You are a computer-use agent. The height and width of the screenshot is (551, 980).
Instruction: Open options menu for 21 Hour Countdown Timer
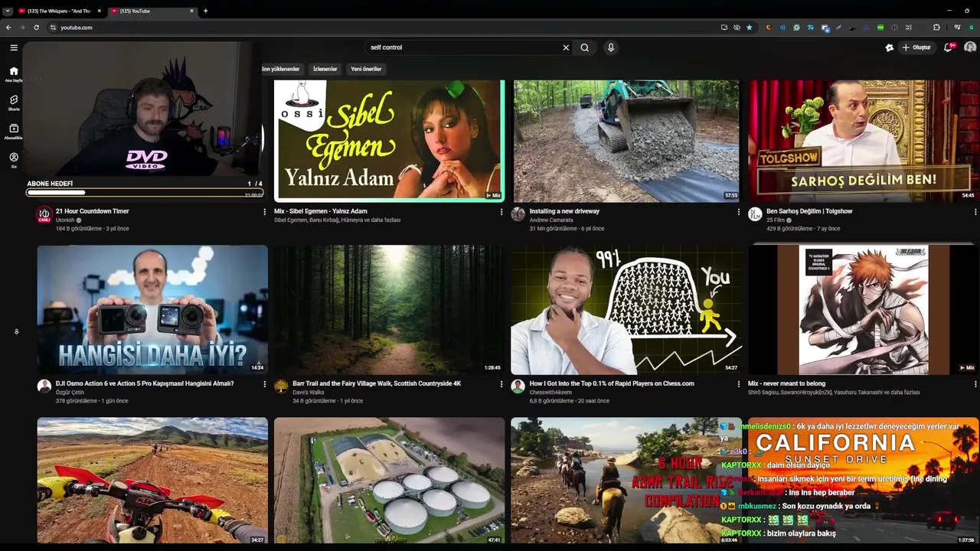click(x=265, y=212)
